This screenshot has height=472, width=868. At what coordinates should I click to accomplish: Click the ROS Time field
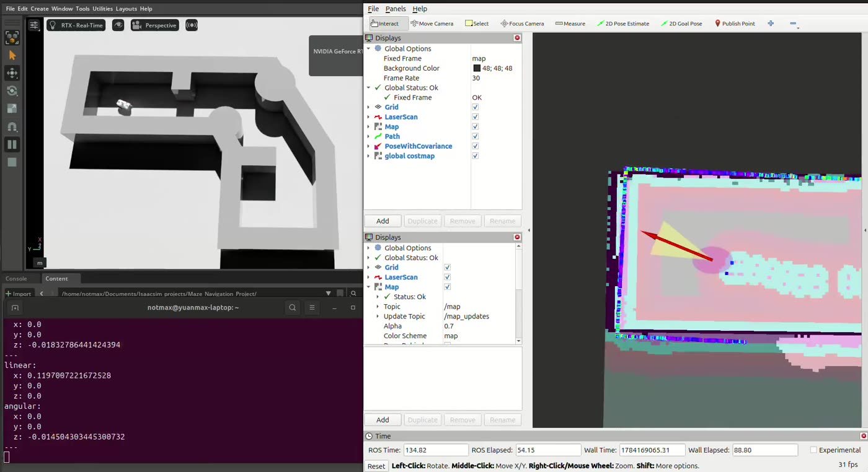(x=436, y=450)
